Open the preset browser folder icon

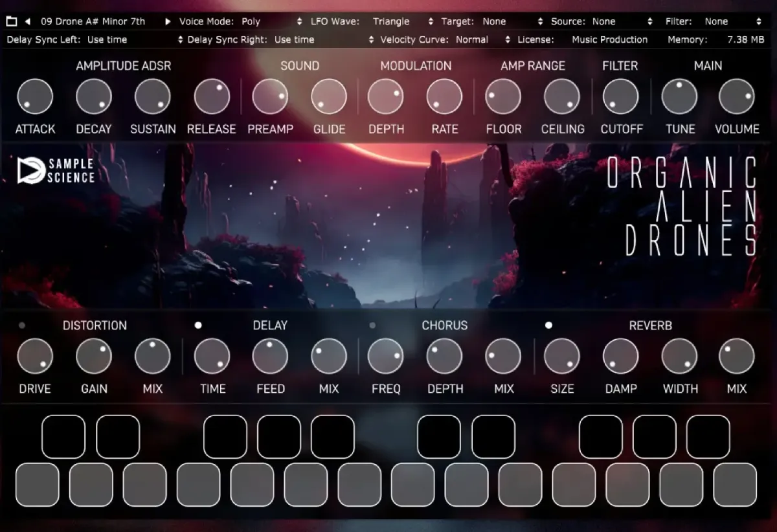12,21
